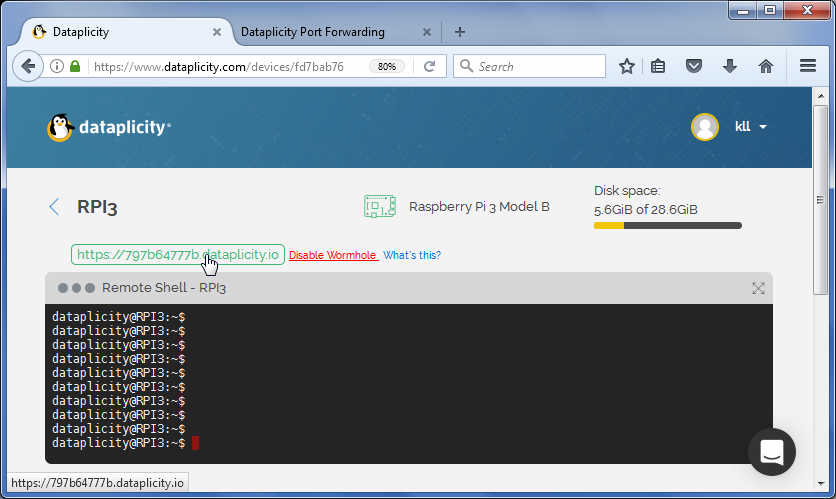Go back using the left chevron beside RPI3
Image resolution: width=836 pixels, height=499 pixels.
tap(54, 207)
